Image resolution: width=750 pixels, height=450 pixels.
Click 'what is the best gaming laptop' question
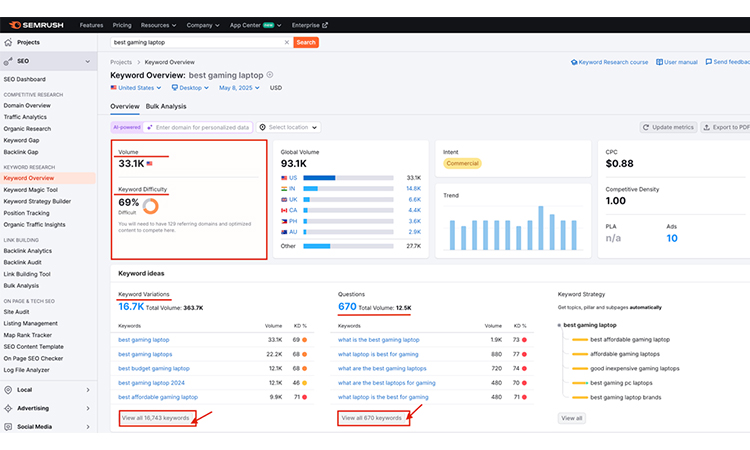[x=378, y=340]
